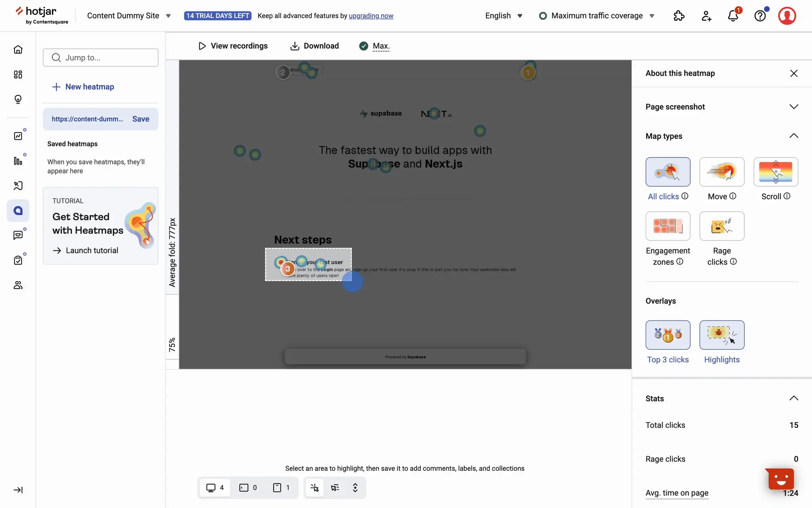Toggle the Highlights overlay
The width and height of the screenshot is (812, 508).
point(721,335)
